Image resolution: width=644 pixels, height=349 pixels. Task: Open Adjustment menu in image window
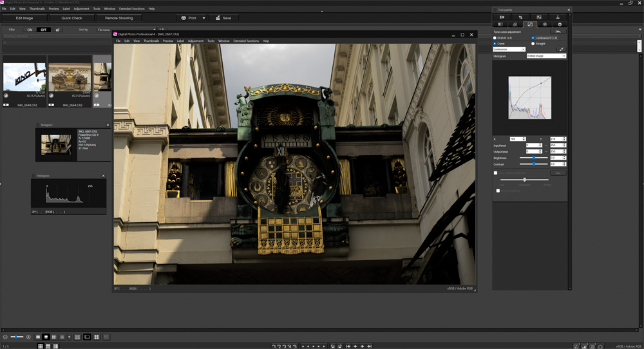coord(196,41)
